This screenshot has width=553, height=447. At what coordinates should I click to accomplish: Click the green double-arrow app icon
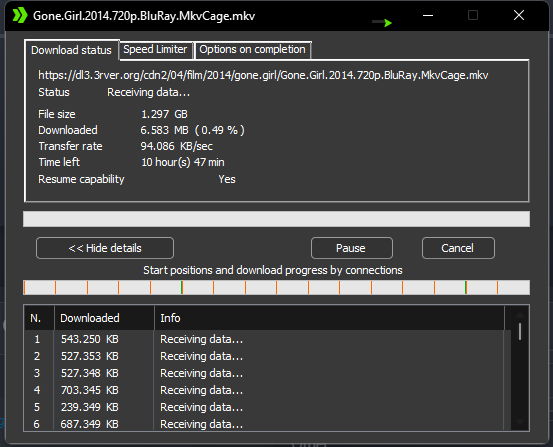20,16
